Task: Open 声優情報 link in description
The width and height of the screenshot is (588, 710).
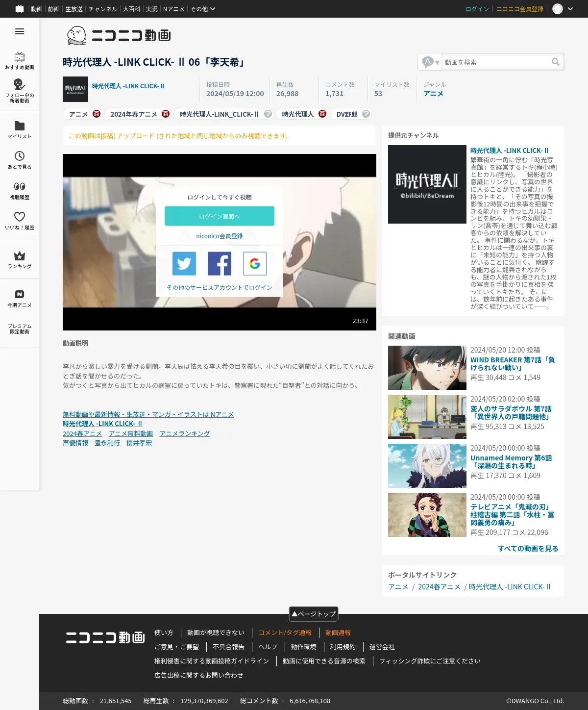Action: tap(75, 443)
